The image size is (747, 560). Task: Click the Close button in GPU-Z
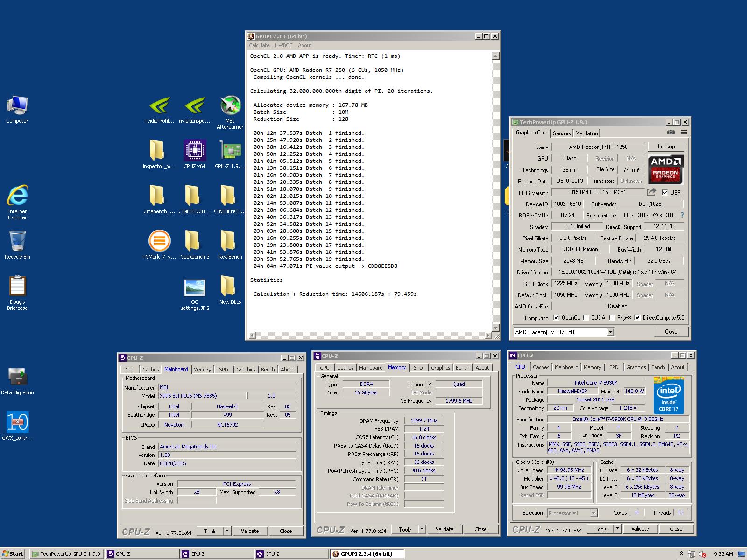pyautogui.click(x=671, y=332)
